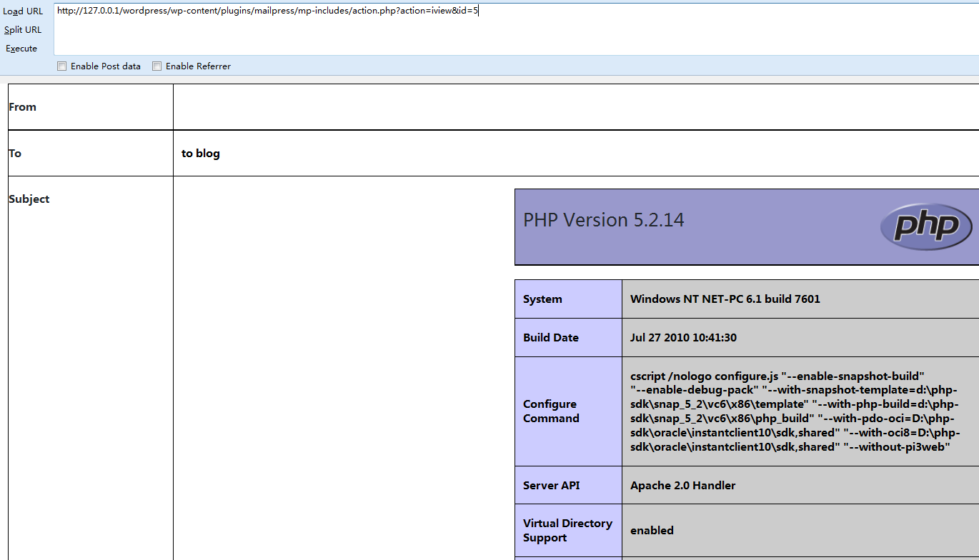Image resolution: width=979 pixels, height=560 pixels.
Task: Click the Load URL button
Action: click(x=23, y=11)
